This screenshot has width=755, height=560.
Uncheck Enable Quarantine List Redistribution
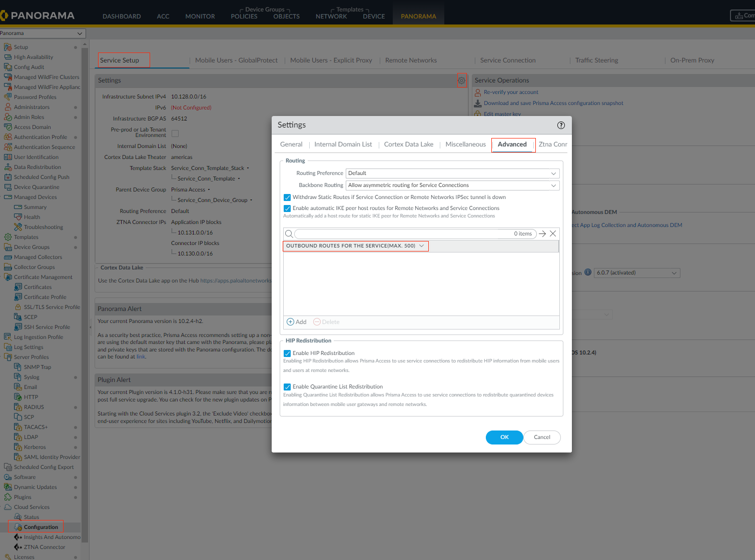pyautogui.click(x=287, y=386)
